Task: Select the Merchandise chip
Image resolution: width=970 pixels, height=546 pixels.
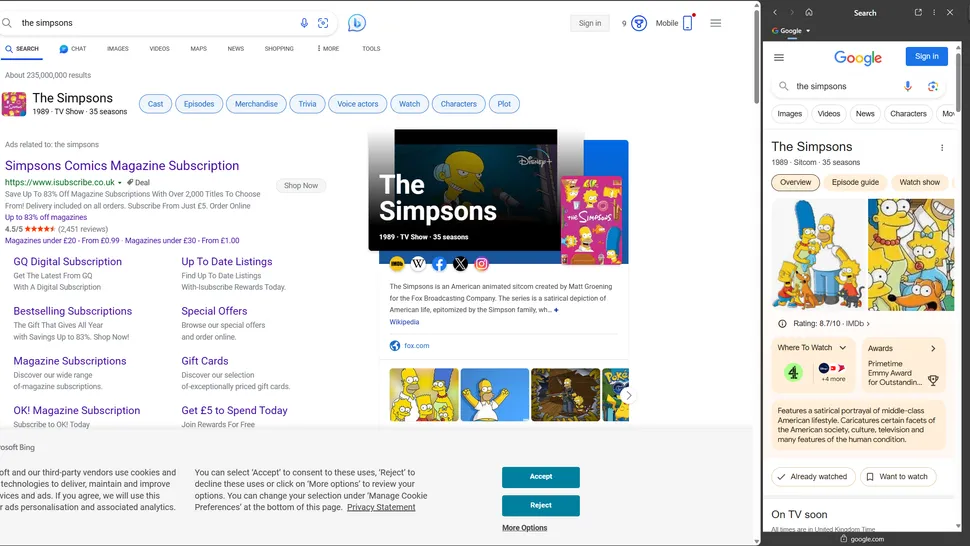Action: [256, 104]
